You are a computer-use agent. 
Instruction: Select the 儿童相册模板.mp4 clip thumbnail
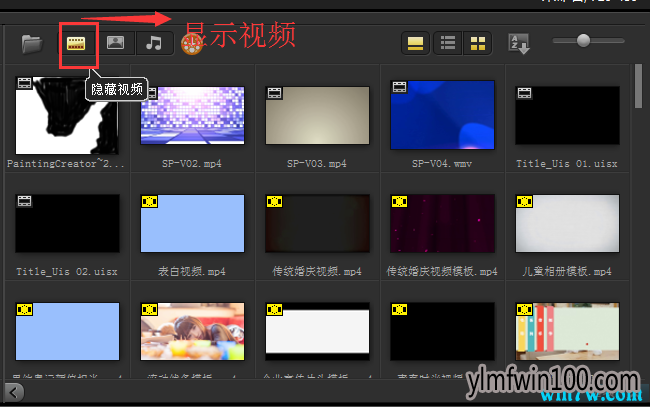[x=568, y=223]
